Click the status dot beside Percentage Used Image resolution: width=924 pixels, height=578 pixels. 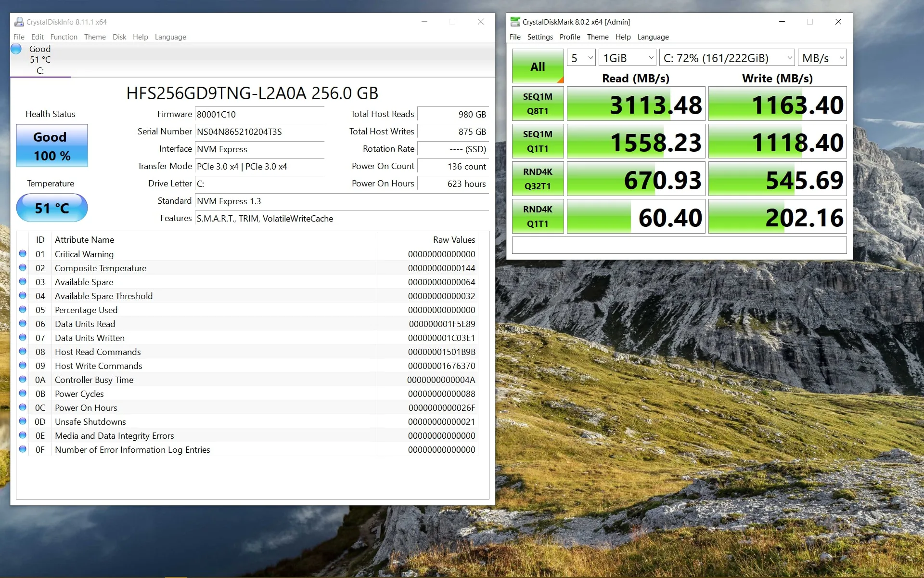pos(23,309)
